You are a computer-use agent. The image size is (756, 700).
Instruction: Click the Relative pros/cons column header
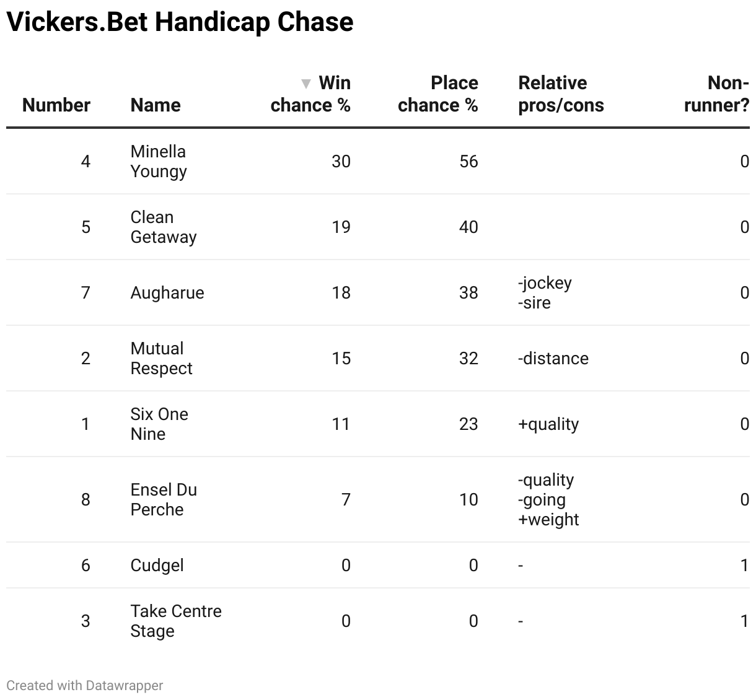tap(561, 94)
